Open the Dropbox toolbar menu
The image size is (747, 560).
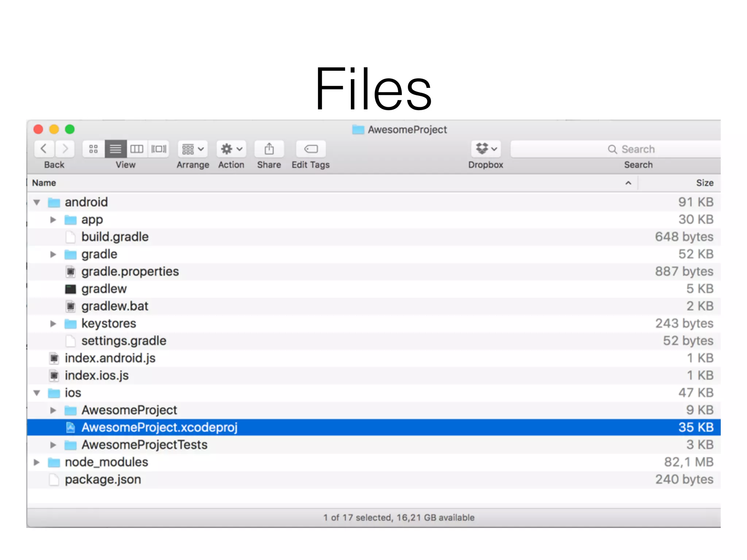[486, 149]
